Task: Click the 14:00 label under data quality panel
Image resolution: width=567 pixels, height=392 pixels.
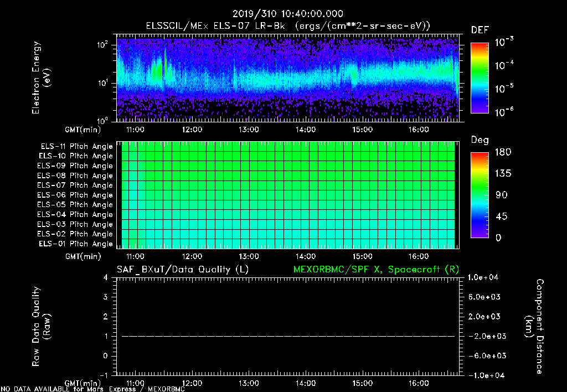Action: [306, 383]
